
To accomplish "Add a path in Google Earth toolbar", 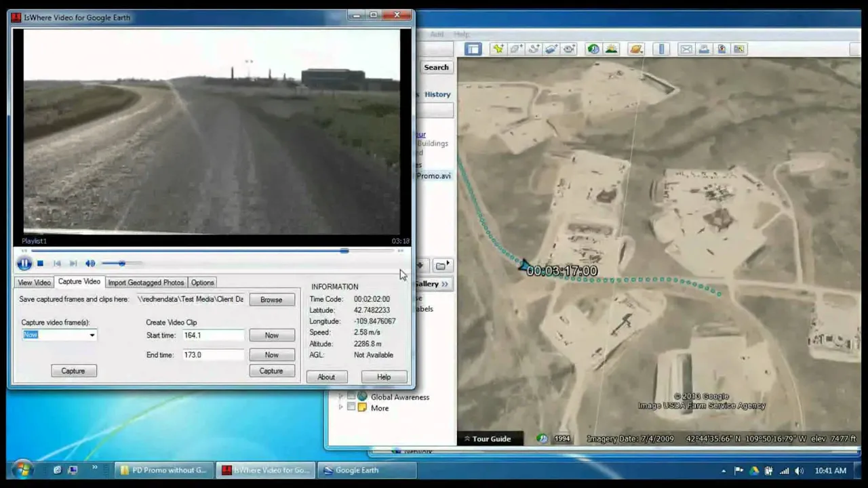I will point(534,49).
